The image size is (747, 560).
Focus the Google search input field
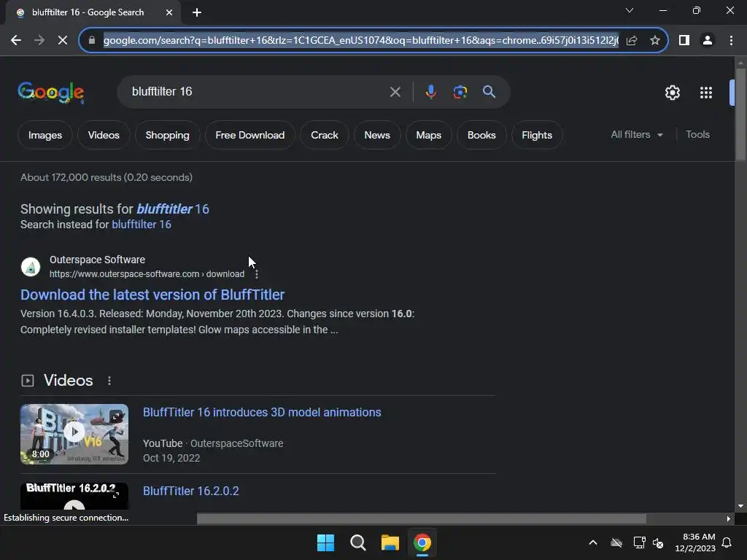pyautogui.click(x=258, y=92)
